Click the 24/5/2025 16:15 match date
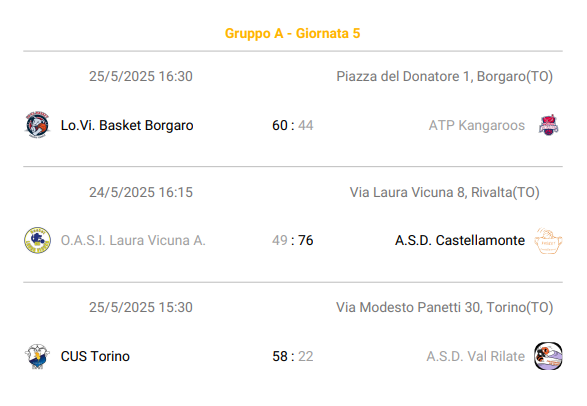The height and width of the screenshot is (406, 587). point(141,192)
